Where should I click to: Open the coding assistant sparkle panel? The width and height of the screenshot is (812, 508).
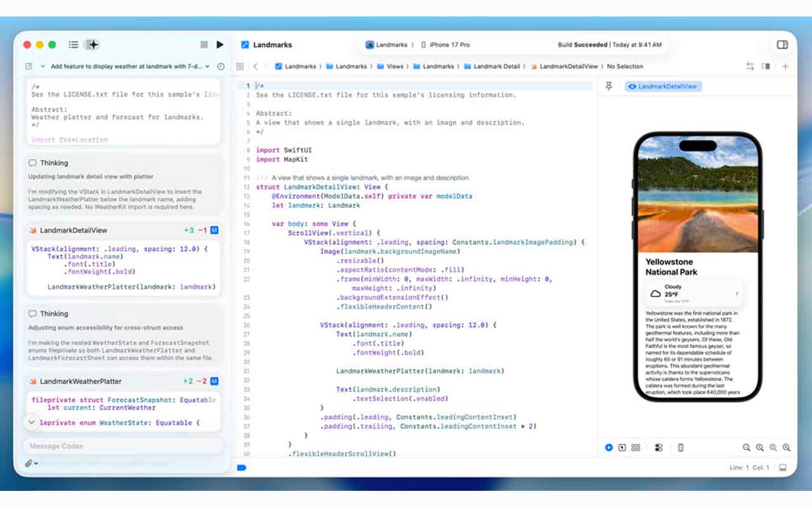coord(93,44)
